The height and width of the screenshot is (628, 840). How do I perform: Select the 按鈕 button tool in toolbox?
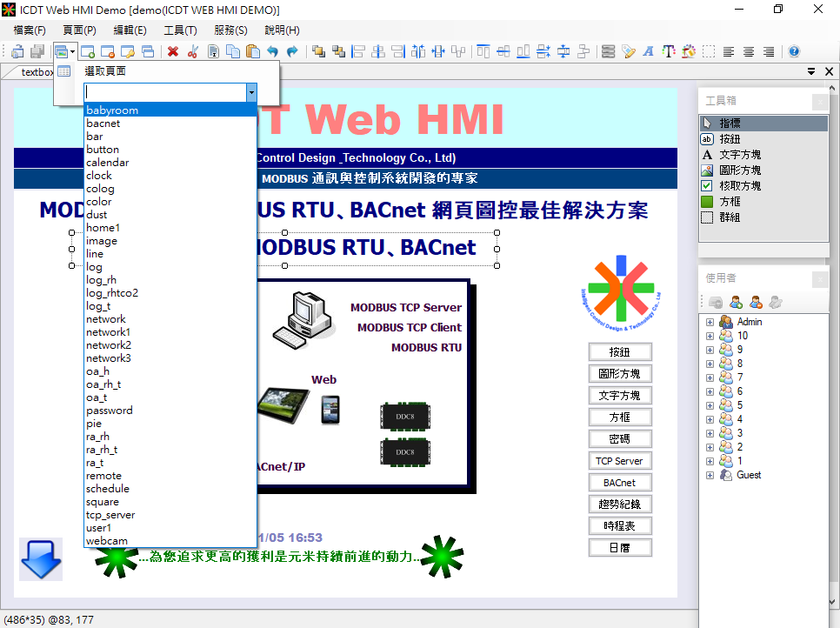tap(729, 139)
